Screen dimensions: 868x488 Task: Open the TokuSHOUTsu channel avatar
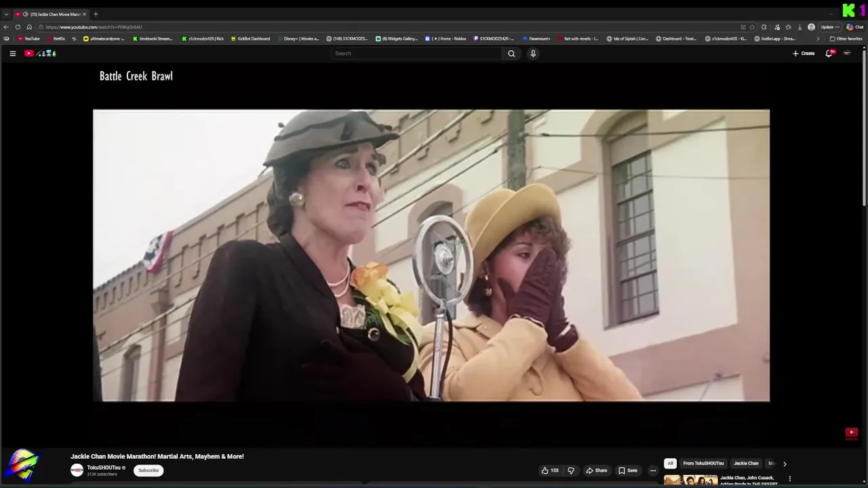(77, 470)
